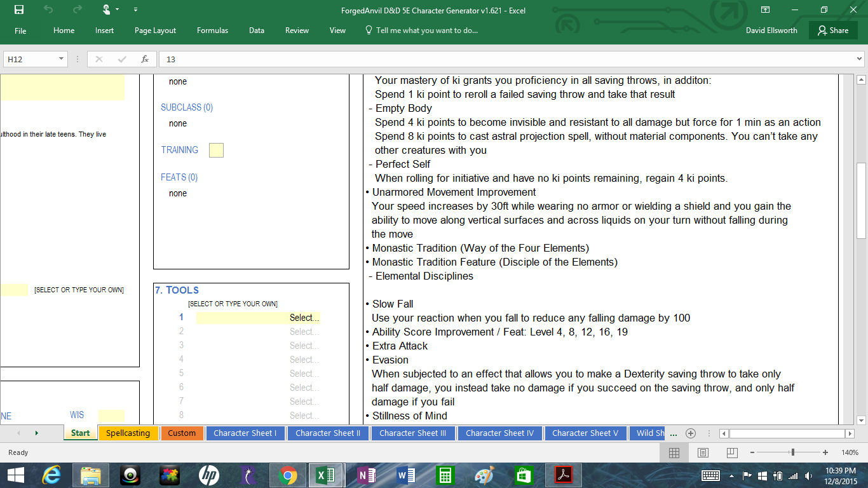Open the View ribbon tab

337,30
